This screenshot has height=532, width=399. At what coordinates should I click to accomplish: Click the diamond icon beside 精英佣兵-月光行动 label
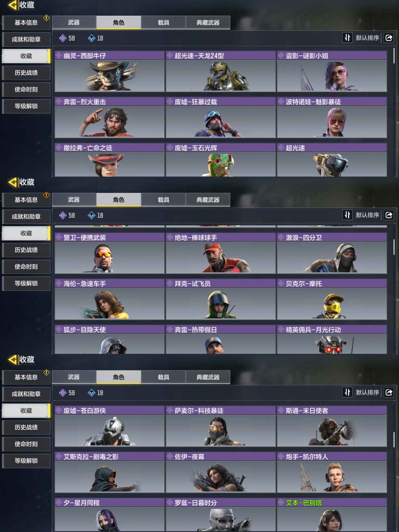281,330
